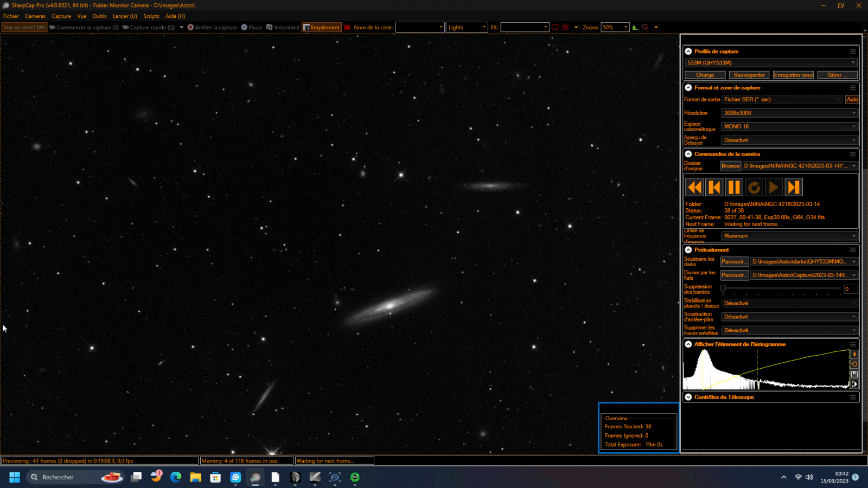Collapse the Commandes de la caméra section
868x488 pixels.
[x=688, y=154]
